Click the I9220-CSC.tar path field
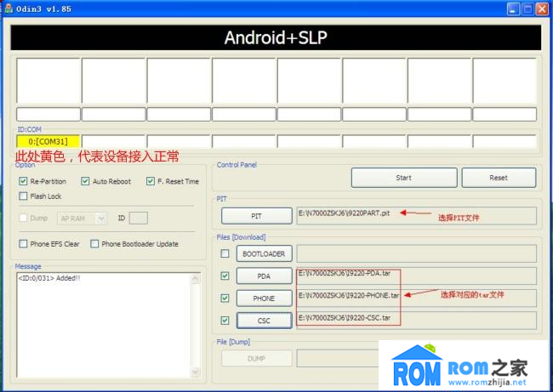The image size is (553, 392). click(x=417, y=321)
